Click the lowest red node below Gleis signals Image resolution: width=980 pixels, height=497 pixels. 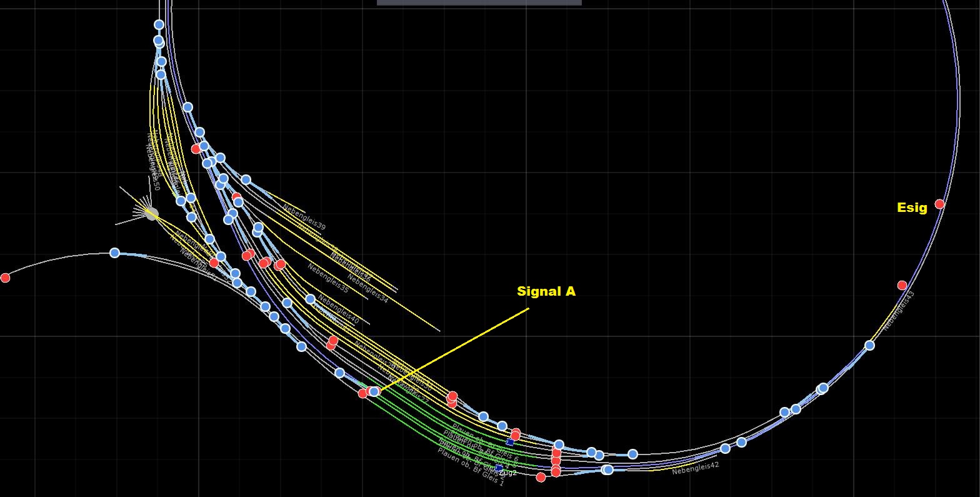(x=541, y=477)
